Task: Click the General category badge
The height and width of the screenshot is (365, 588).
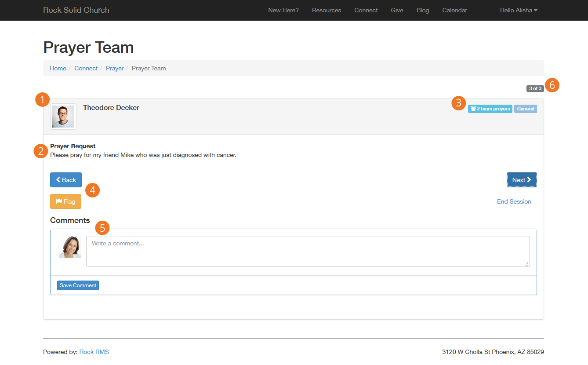Action: 526,109
